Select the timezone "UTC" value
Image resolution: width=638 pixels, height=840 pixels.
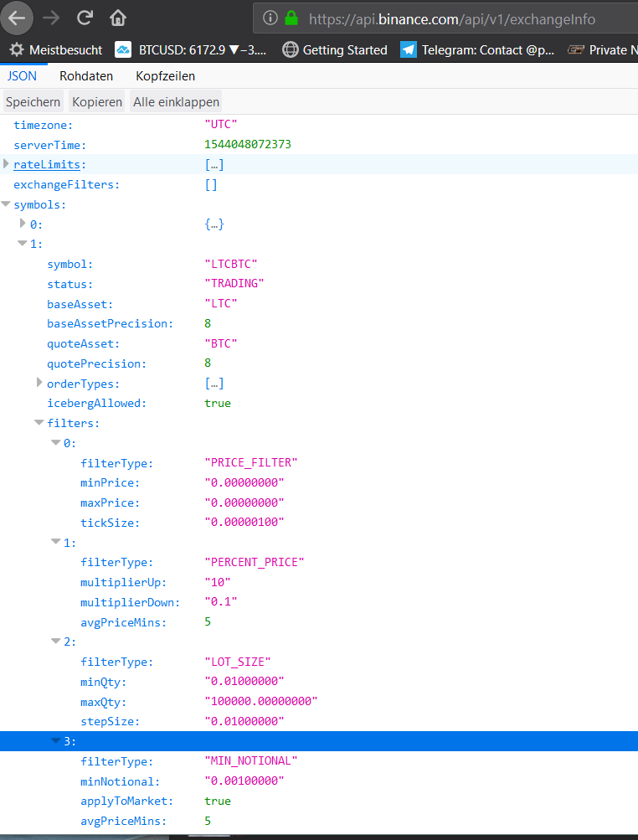(221, 125)
